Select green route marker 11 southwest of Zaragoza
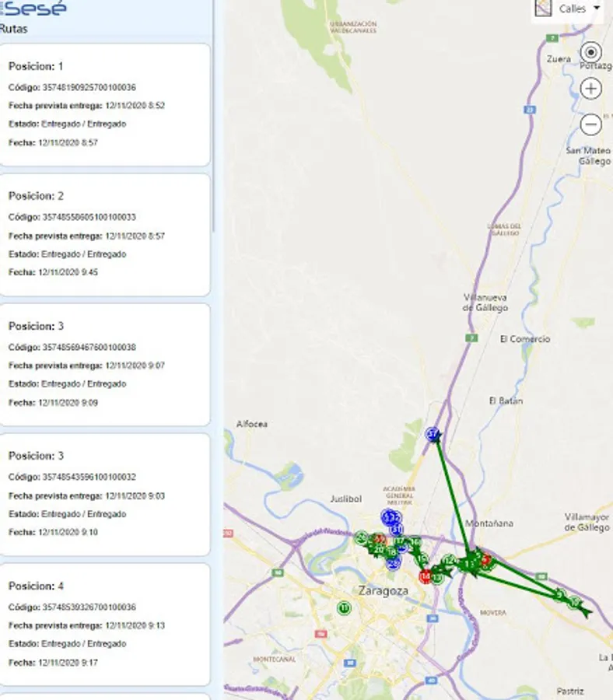The width and height of the screenshot is (613, 700). click(344, 608)
